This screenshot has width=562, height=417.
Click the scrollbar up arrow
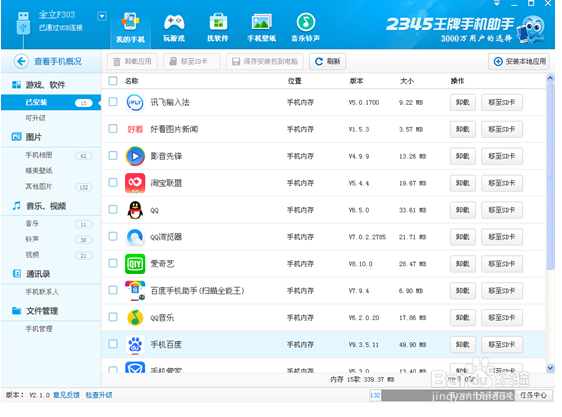(551, 78)
